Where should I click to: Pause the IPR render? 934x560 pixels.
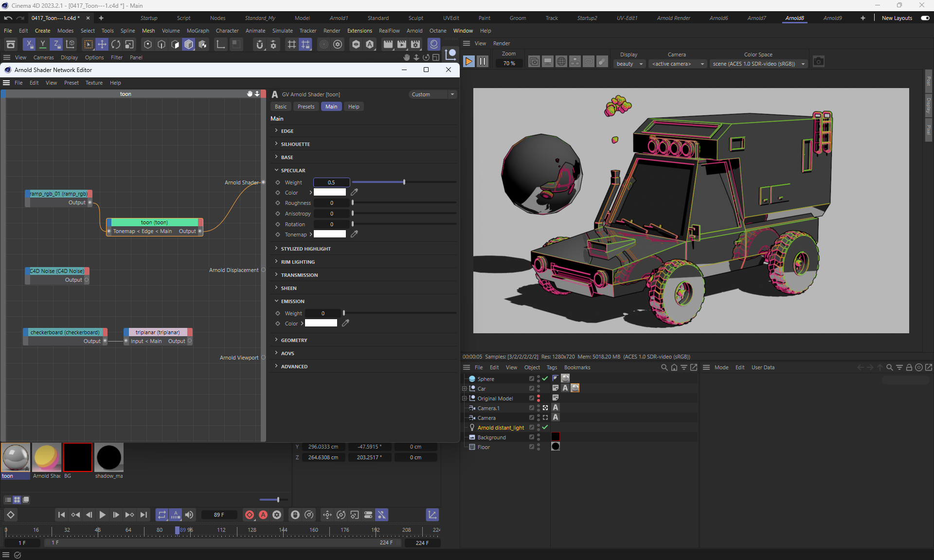(x=482, y=61)
